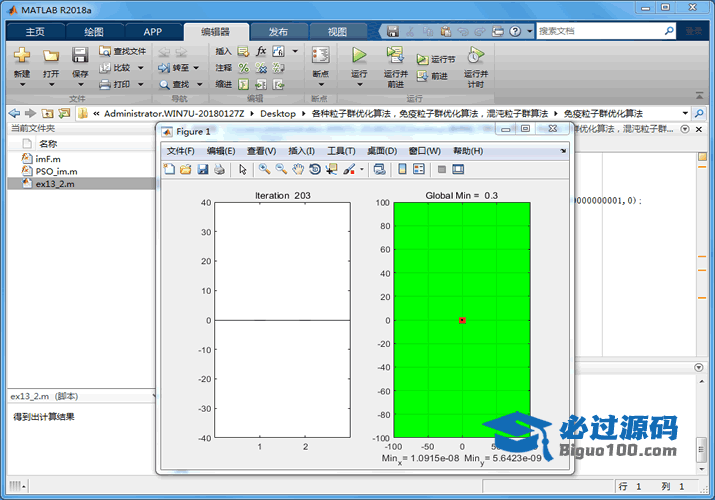Click Hide Plot Tools icon

click(441, 170)
